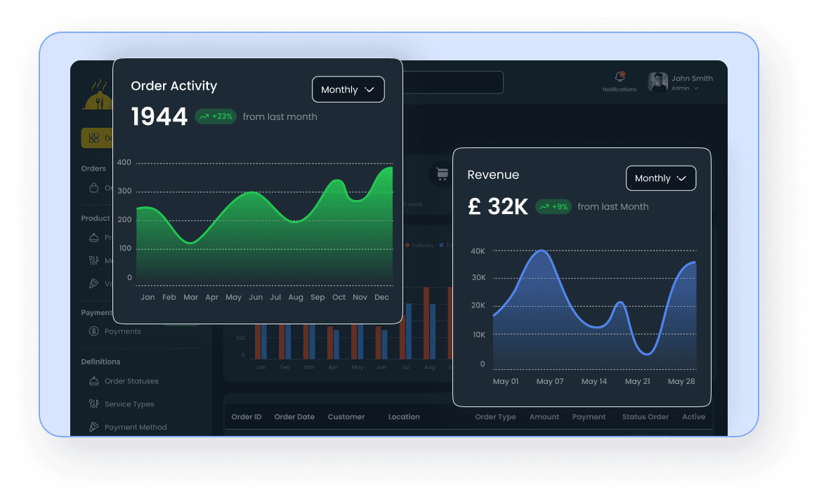The width and height of the screenshot is (819, 504).
Task: Select the Payments sidebar icon
Action: (93, 331)
